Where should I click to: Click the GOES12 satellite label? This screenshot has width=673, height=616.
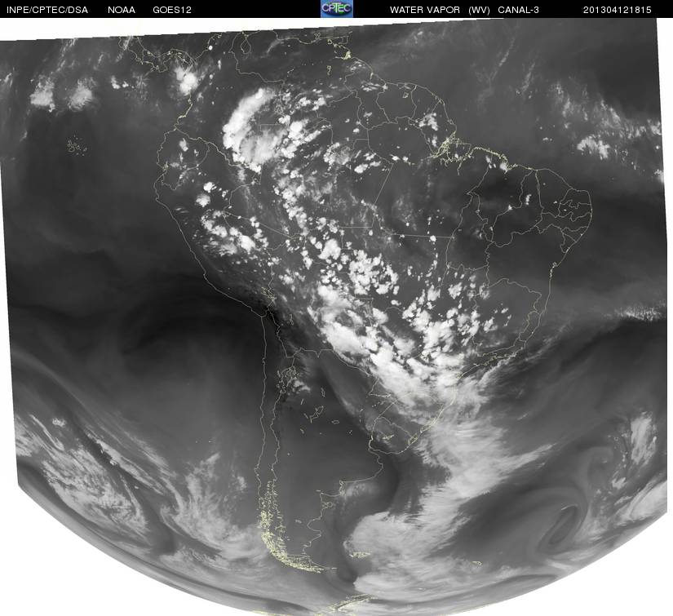pyautogui.click(x=172, y=10)
